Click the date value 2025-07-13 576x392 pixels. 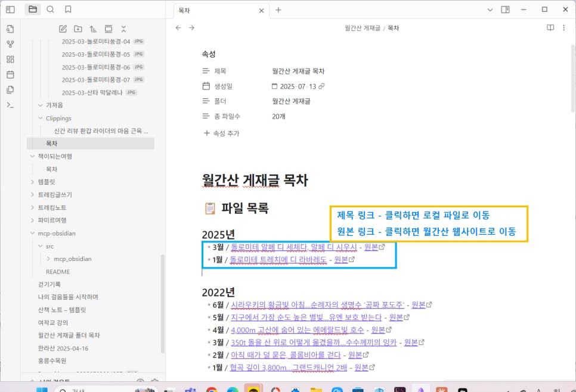(x=298, y=86)
